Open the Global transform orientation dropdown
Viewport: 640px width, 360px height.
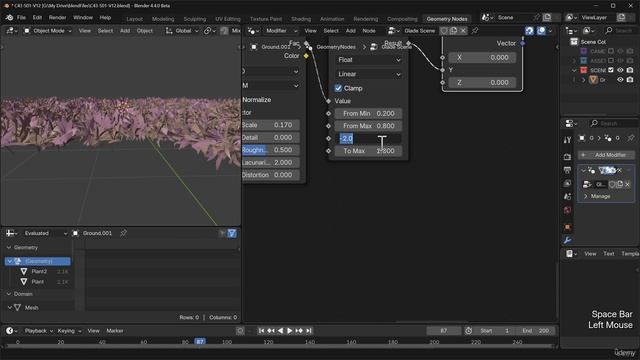[x=182, y=31]
